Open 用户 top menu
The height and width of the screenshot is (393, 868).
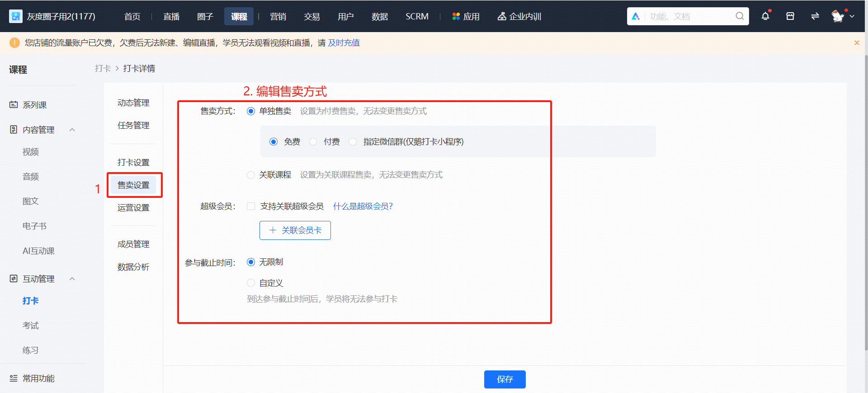tap(346, 17)
